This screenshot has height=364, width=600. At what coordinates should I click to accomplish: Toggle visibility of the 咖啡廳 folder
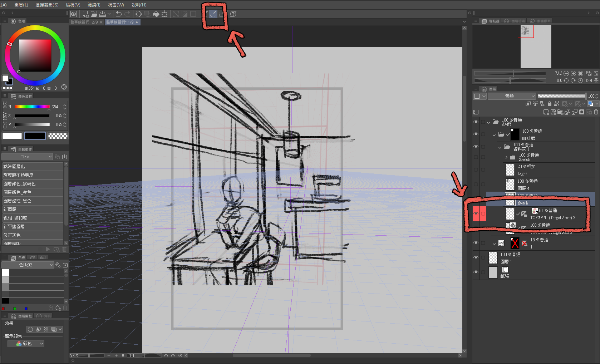click(x=476, y=134)
